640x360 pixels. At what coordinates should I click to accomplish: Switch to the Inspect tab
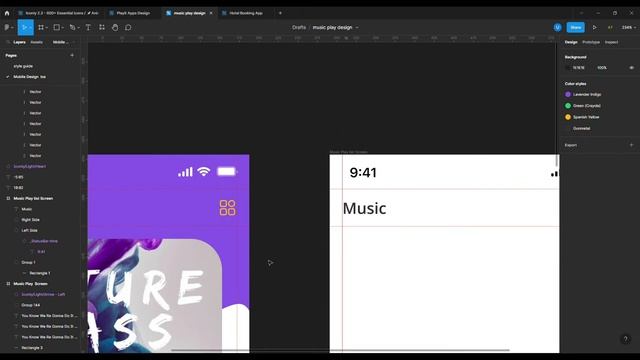[611, 42]
